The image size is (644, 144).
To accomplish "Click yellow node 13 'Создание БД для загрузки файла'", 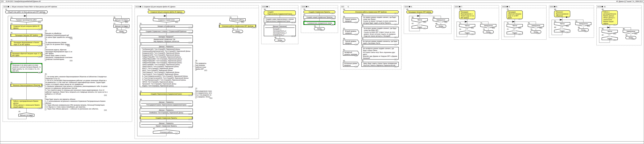I will click(26, 27).
